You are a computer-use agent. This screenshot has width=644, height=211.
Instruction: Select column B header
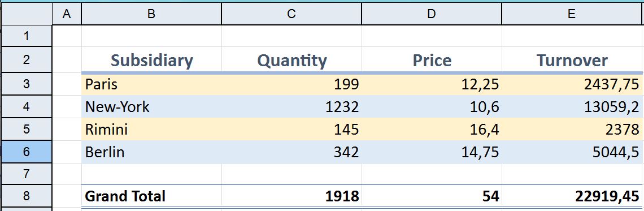click(151, 14)
